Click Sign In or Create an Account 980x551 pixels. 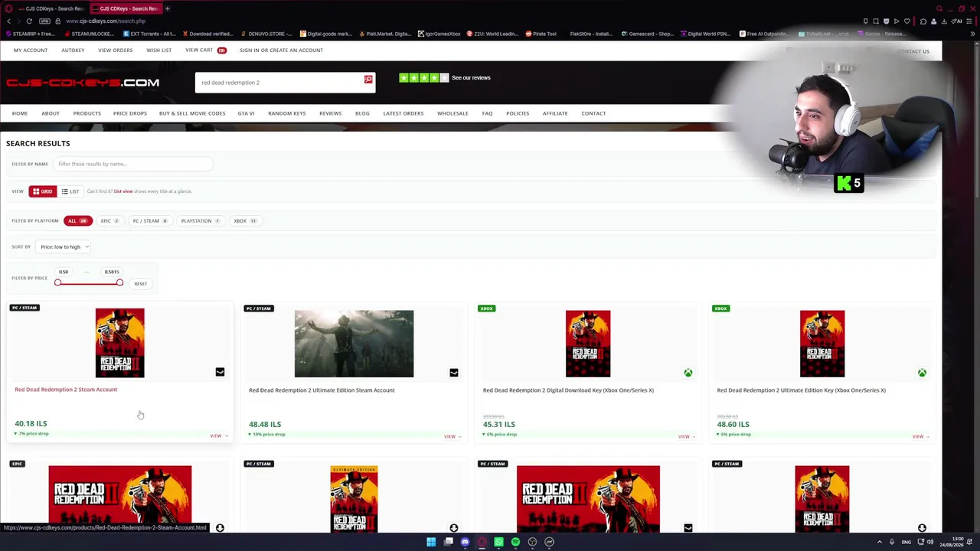(281, 51)
